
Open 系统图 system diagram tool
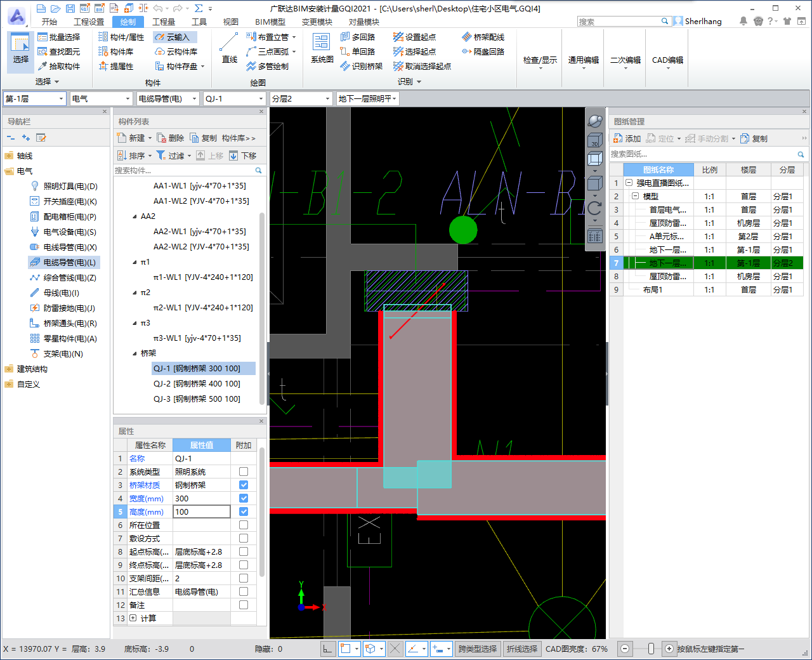point(322,49)
